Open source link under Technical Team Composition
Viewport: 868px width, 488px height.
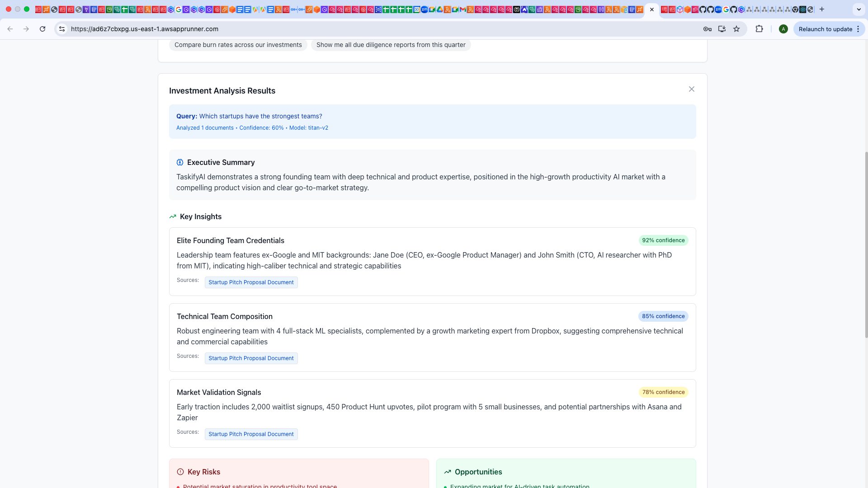(251, 358)
